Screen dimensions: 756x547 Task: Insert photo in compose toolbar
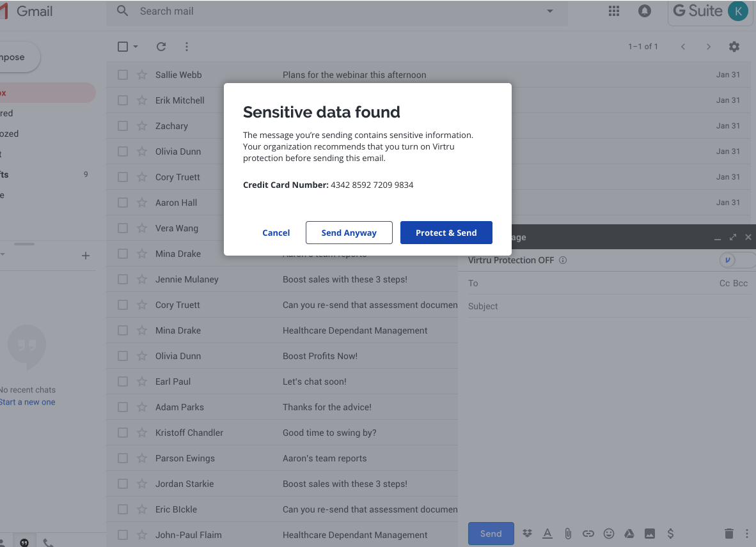[x=650, y=534]
